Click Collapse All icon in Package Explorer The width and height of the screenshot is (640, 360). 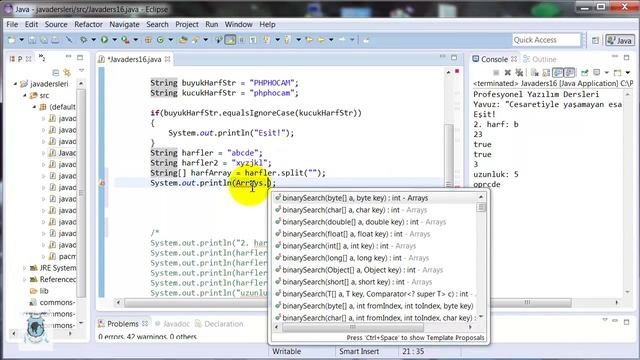[56, 73]
